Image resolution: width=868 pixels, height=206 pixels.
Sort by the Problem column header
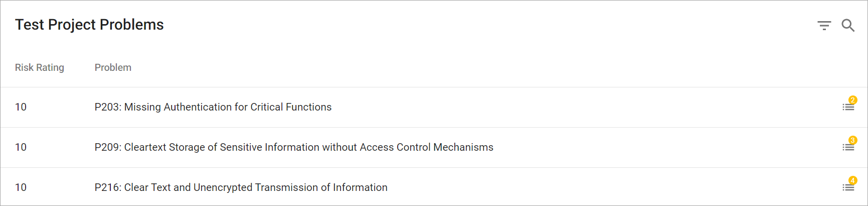(x=113, y=67)
